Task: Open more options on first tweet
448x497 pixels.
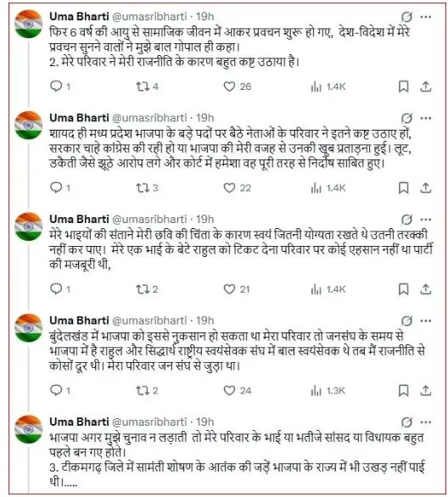Action: coord(425,16)
